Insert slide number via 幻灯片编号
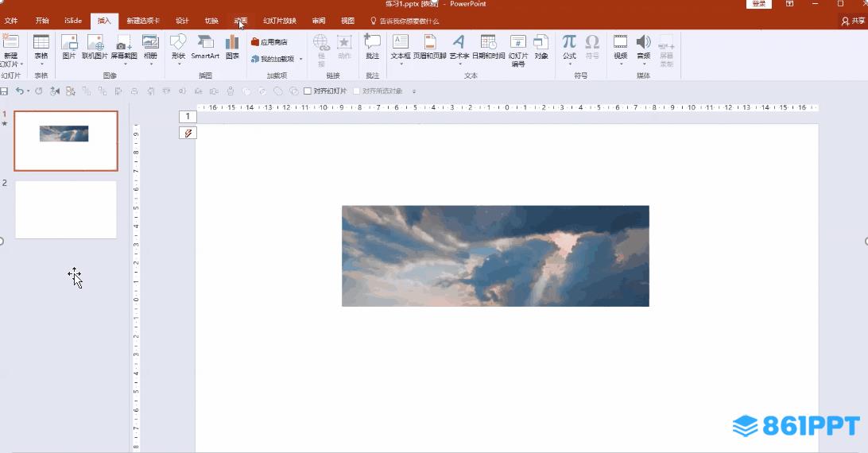Image resolution: width=868 pixels, height=453 pixels. tap(518, 50)
